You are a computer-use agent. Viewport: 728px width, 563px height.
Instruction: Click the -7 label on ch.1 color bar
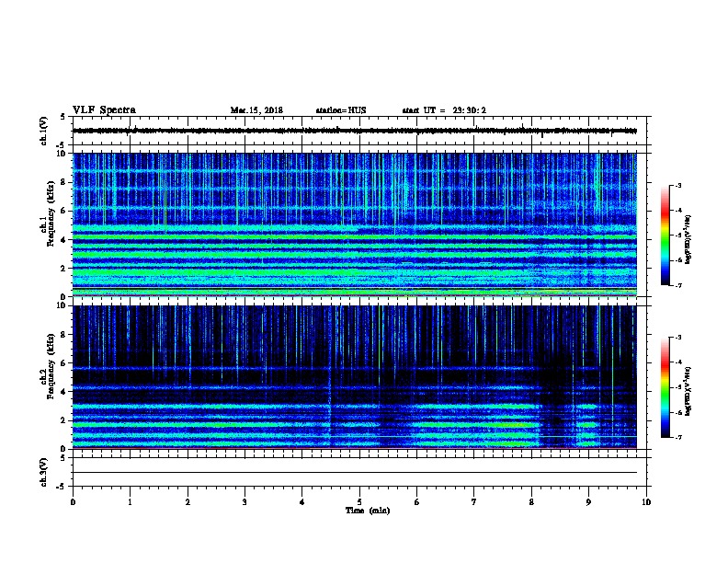point(678,285)
